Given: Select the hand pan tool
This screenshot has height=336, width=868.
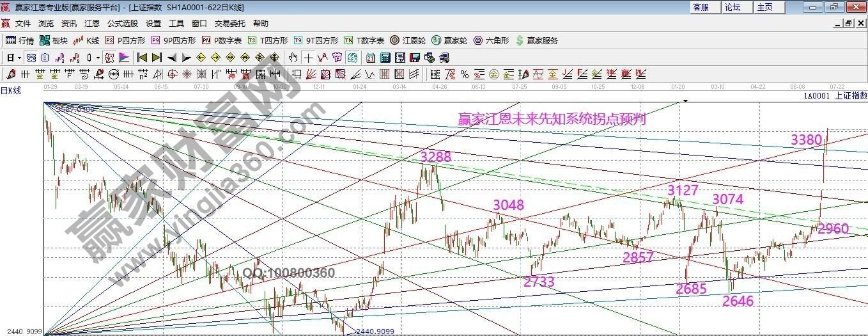Looking at the screenshot, I should (293, 58).
